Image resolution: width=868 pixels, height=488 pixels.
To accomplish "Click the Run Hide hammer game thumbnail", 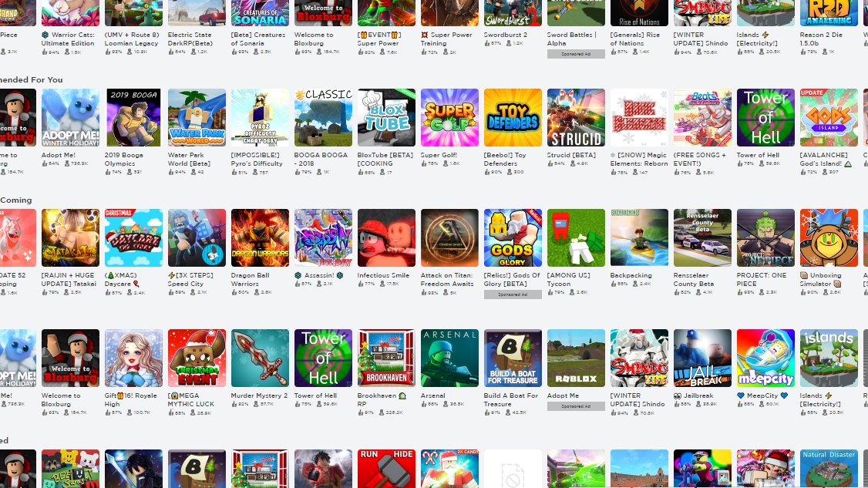I will 386,469.
